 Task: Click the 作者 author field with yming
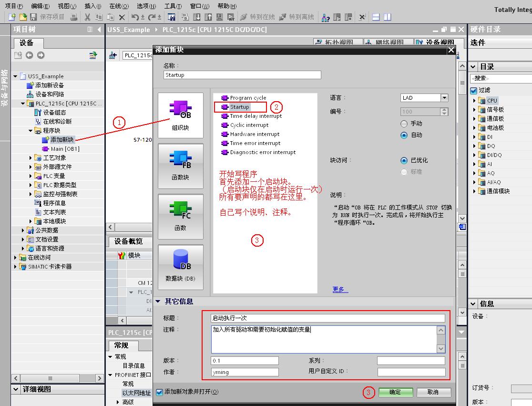pyautogui.click(x=245, y=372)
